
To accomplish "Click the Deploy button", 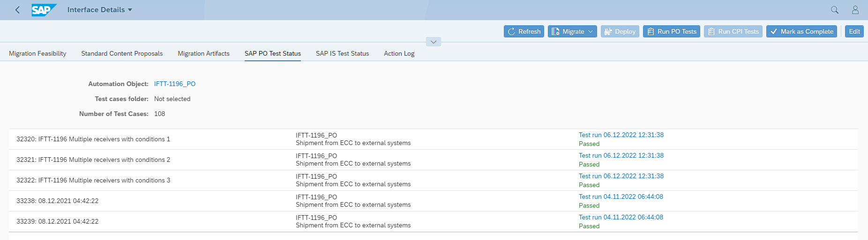I will [620, 31].
